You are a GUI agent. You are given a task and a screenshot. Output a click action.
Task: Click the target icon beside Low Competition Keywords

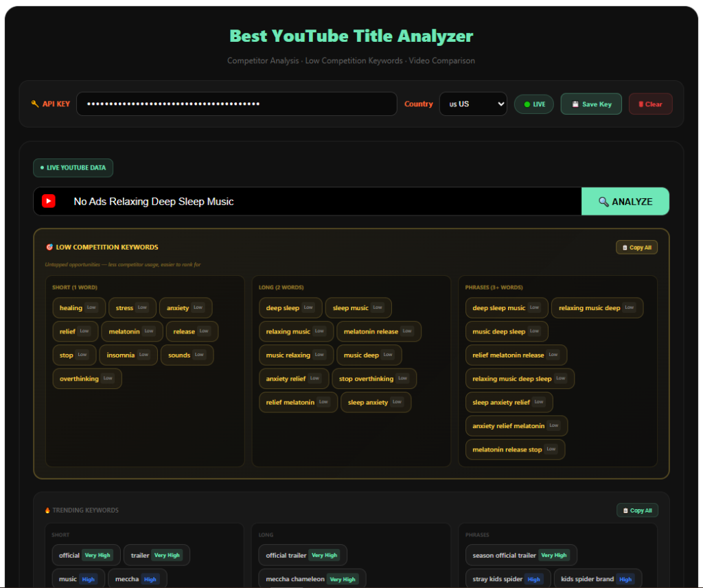click(x=49, y=247)
